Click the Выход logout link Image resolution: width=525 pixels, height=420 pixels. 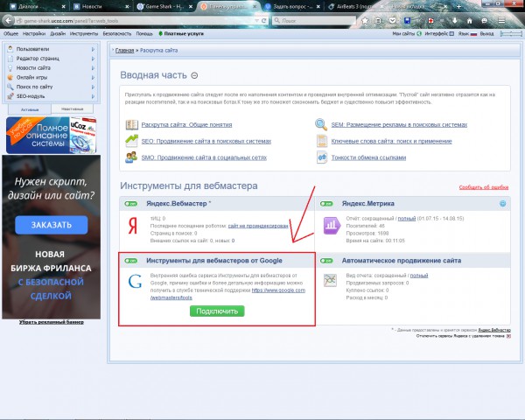click(486, 34)
